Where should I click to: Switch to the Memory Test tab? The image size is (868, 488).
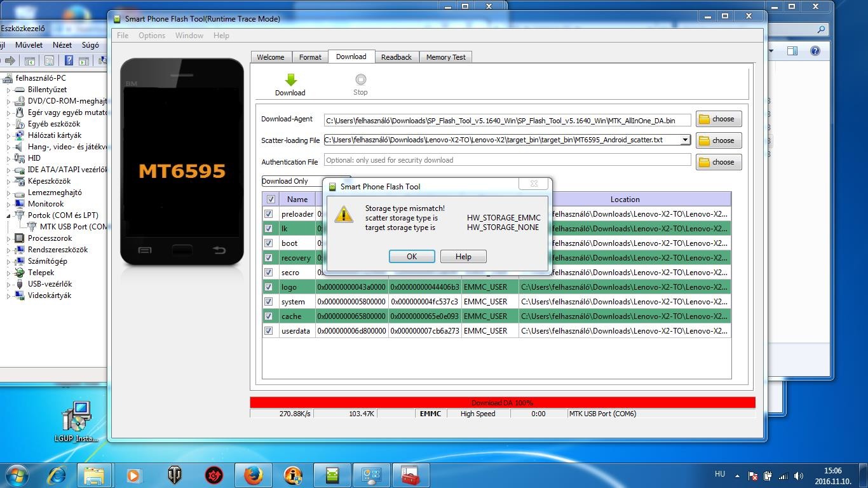445,57
